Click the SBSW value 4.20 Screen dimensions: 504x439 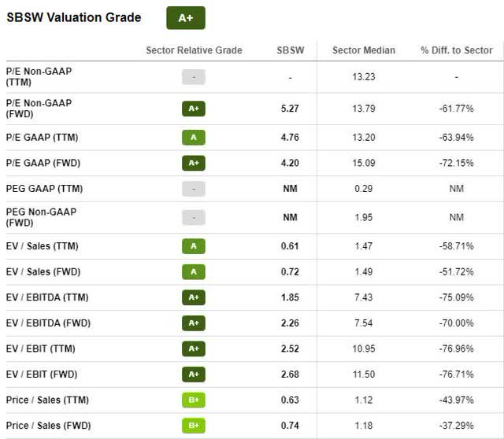[290, 163]
